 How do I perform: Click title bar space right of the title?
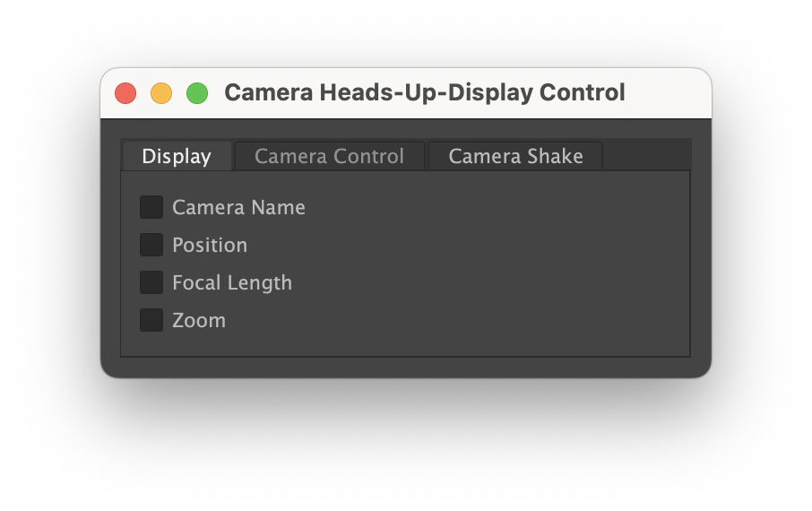pyautogui.click(x=668, y=93)
